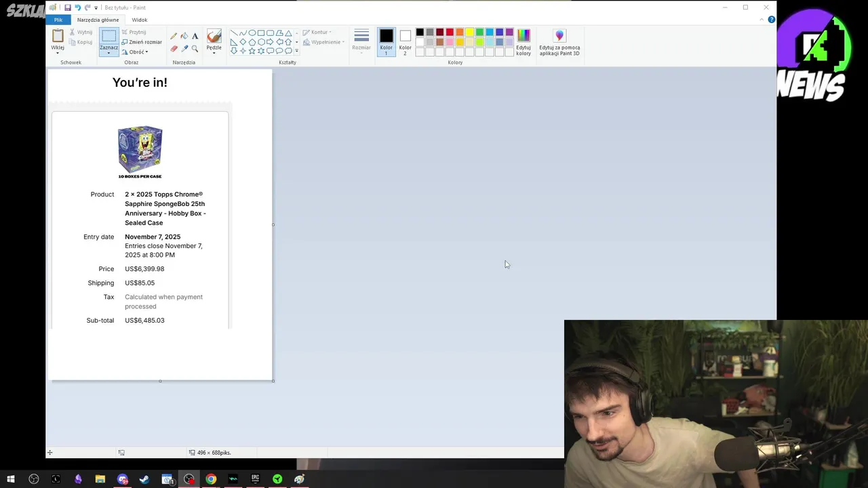Viewport: 868px width, 488px height.
Task: Open the Plik file menu
Action: (58, 20)
